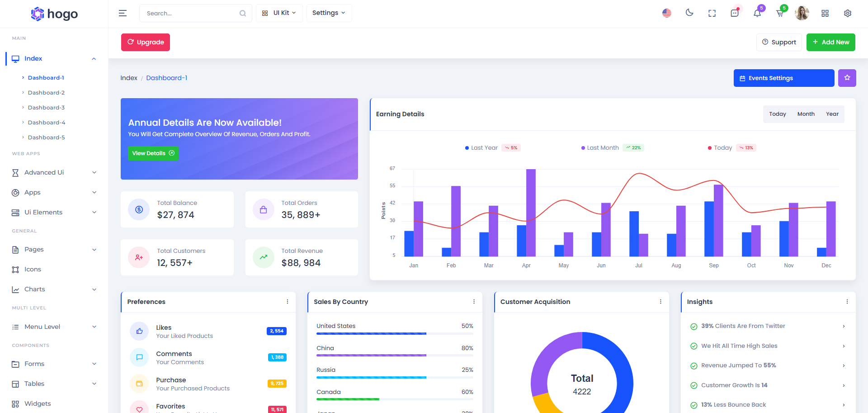Click the search magnifier icon
Image resolution: width=868 pixels, height=413 pixels.
pos(243,13)
